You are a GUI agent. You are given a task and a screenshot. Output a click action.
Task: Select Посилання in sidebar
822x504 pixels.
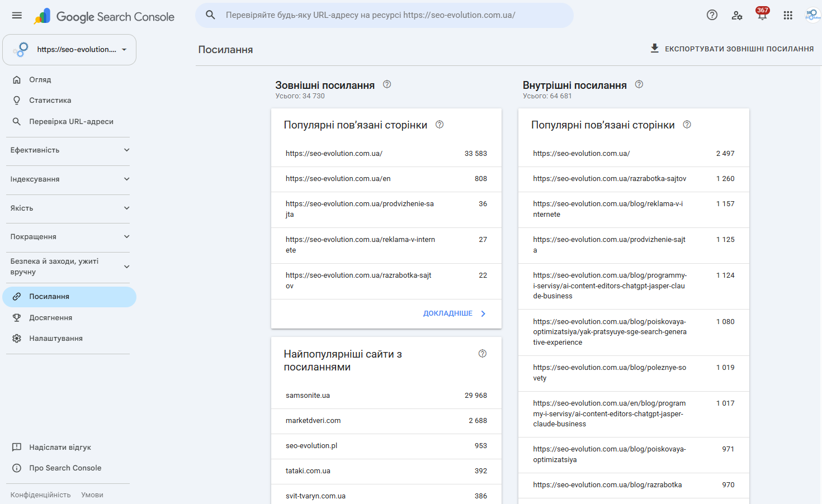[69, 297]
